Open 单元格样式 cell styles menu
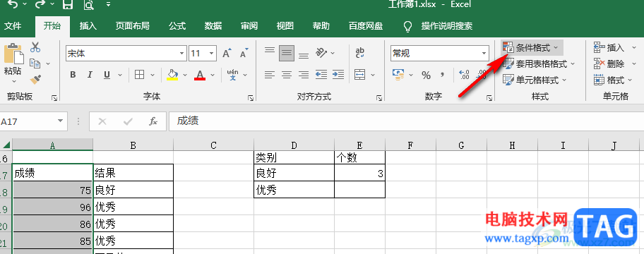 pyautogui.click(x=535, y=80)
